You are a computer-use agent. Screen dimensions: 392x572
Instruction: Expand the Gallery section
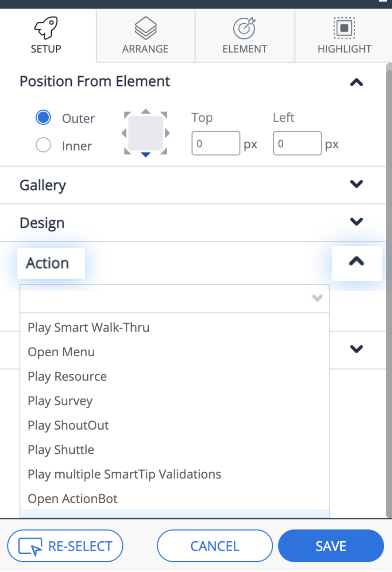(356, 184)
